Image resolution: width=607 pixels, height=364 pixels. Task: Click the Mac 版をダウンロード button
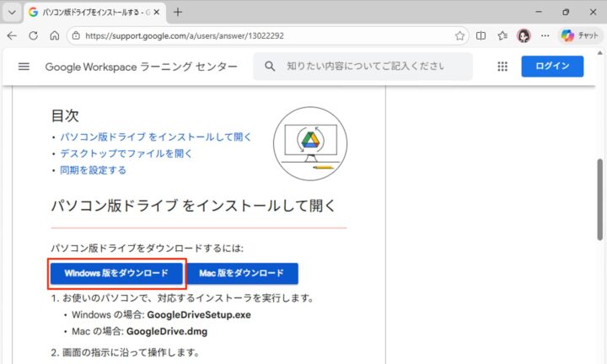click(x=241, y=273)
